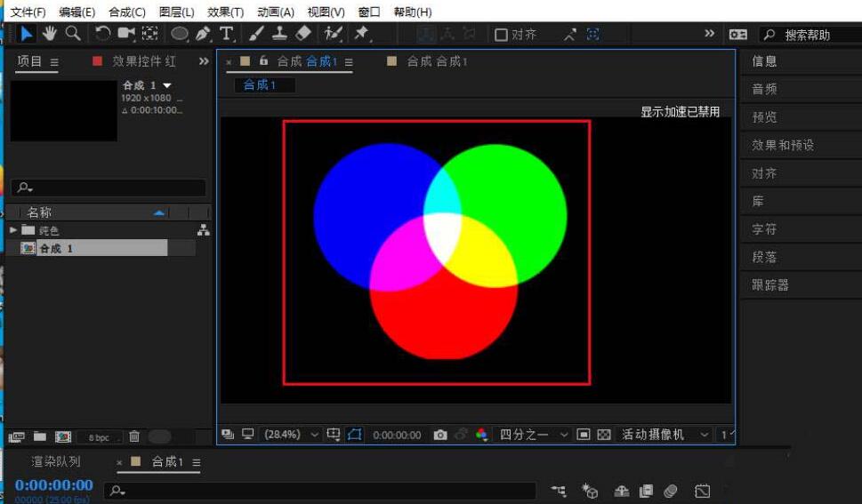Select the Eraser tool
The width and height of the screenshot is (862, 504).
(303, 34)
